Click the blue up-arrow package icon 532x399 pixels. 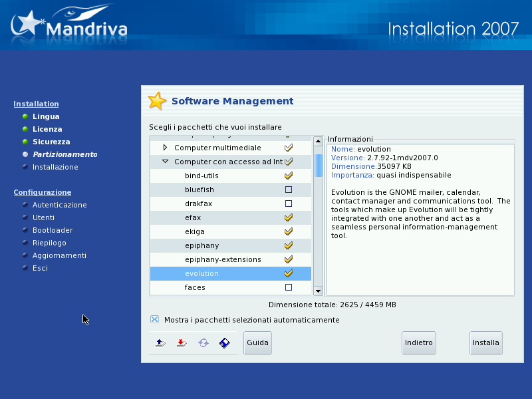[160, 343]
